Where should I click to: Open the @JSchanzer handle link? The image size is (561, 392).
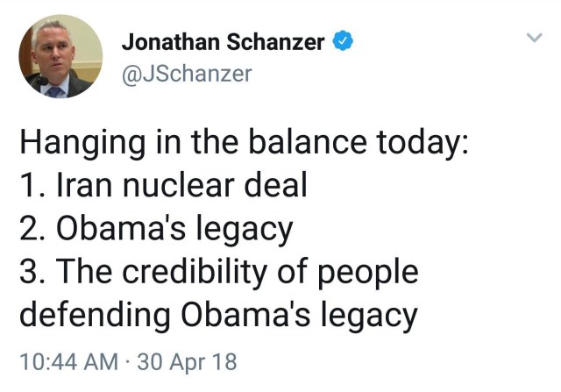[x=185, y=75]
